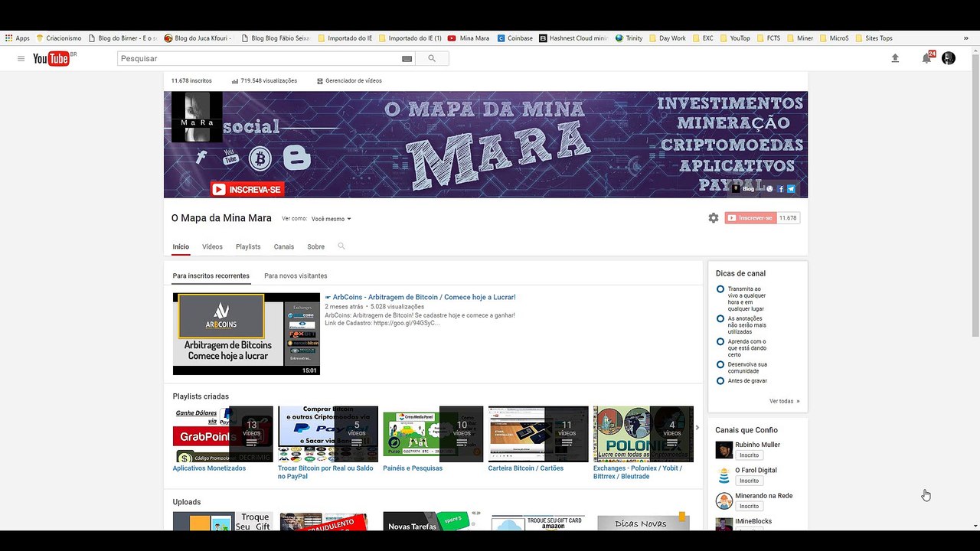Expand the bookmarks bar overflow chevron
This screenshot has width=980, height=551.
pos(965,38)
